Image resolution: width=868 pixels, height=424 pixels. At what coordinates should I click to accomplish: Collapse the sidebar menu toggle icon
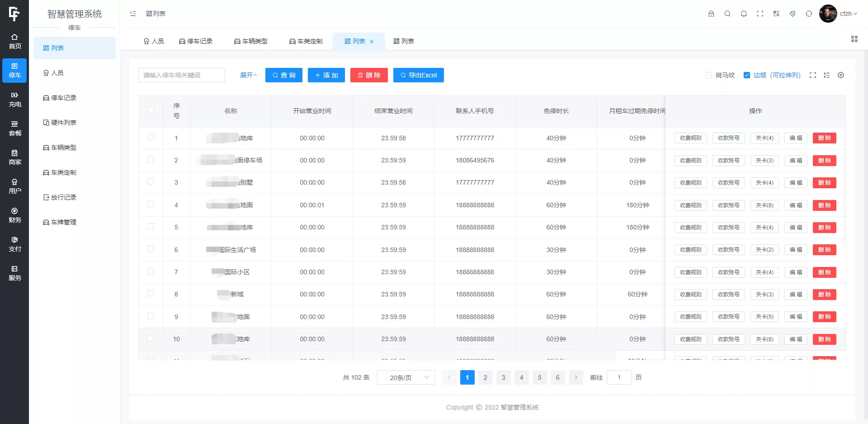point(133,14)
